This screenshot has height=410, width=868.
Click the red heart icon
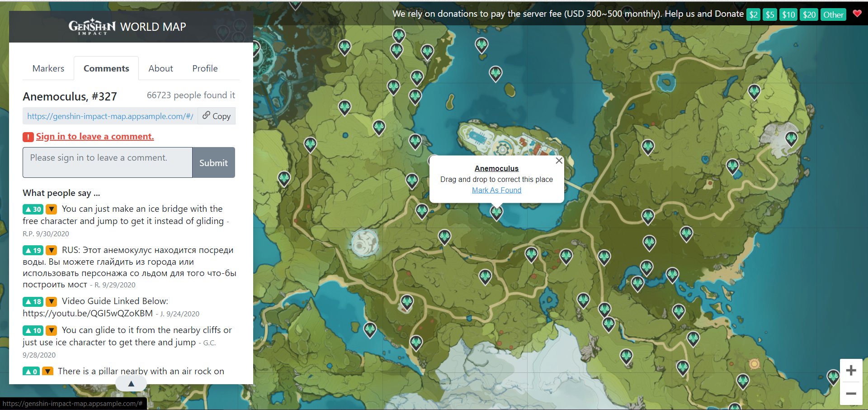(x=857, y=14)
